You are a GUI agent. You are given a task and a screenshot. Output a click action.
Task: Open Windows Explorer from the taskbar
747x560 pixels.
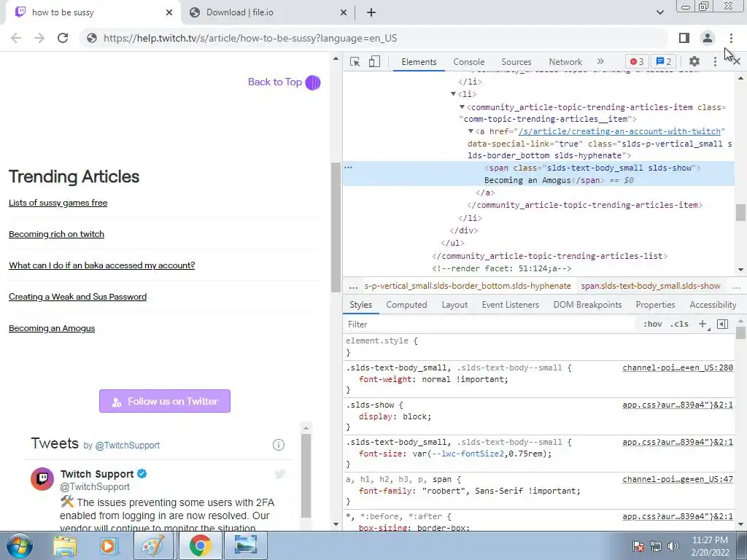pos(65,545)
